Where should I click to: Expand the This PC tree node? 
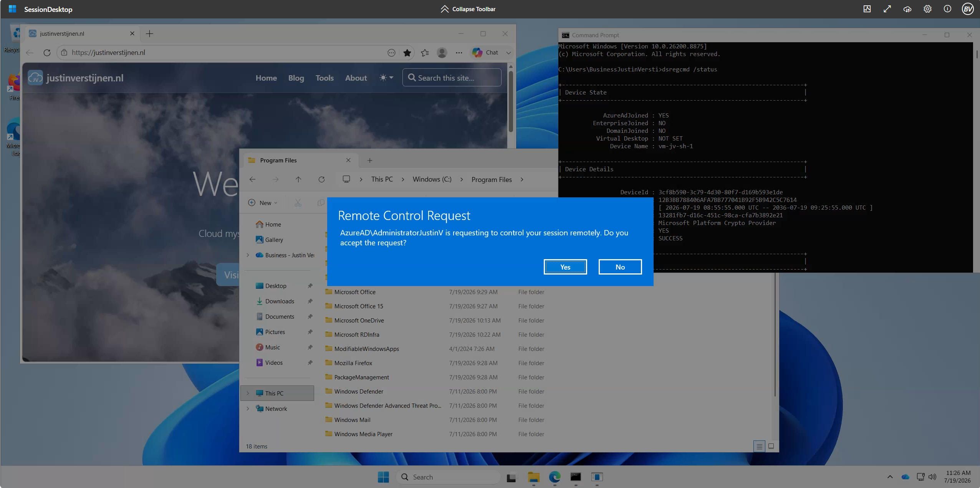click(248, 393)
